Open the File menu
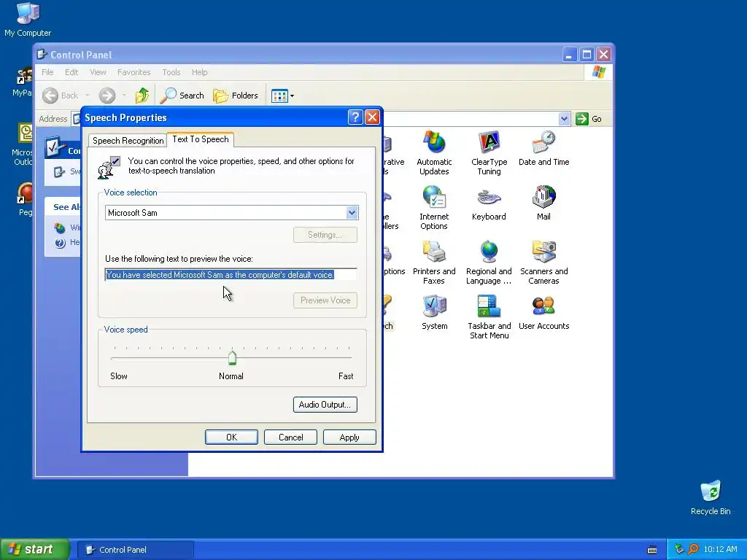Image resolution: width=747 pixels, height=560 pixels. tap(47, 72)
